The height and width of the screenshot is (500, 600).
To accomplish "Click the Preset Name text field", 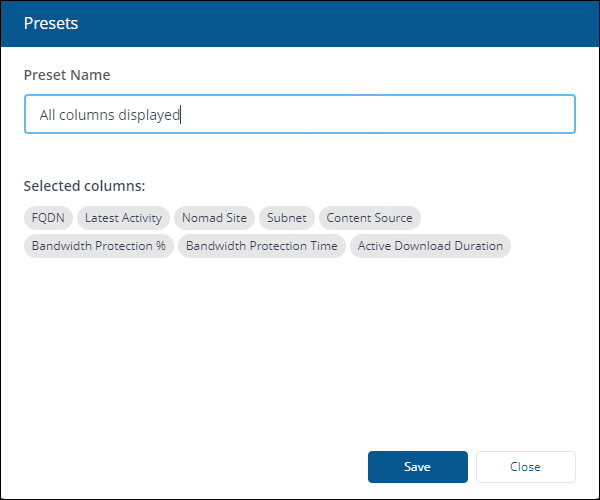I will (300, 114).
